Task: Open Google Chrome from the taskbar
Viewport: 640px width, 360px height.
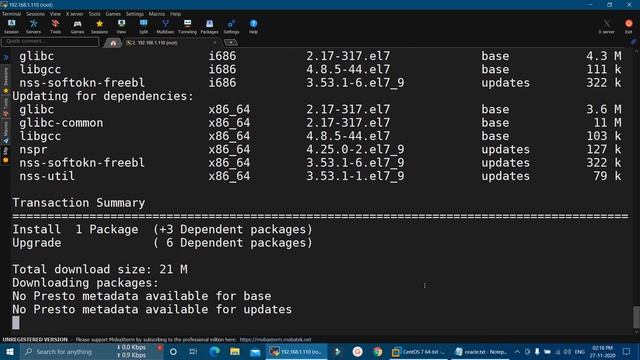Action: coord(378,351)
